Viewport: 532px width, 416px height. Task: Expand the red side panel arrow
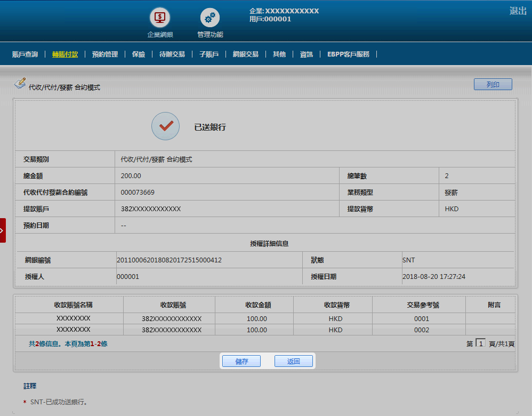[3, 230]
